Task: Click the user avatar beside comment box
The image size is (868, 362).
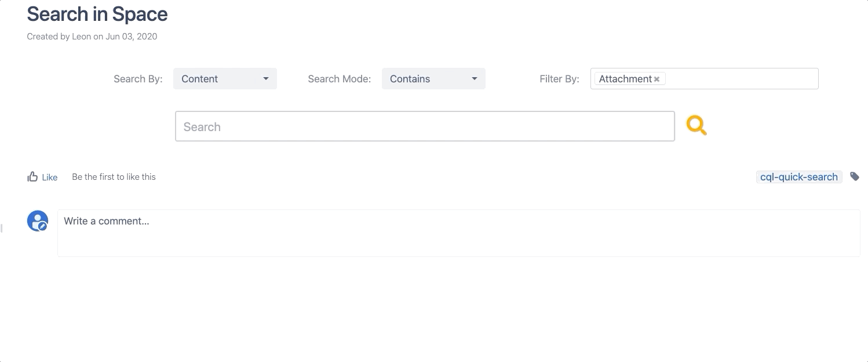Action: [x=38, y=221]
